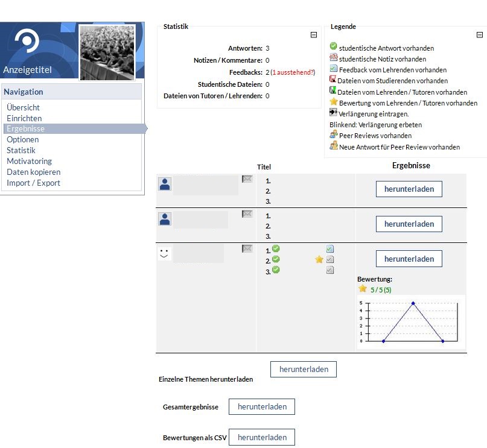Click the envelope icon in the first student row
Screen dimensions: 487x448
pos(247,179)
